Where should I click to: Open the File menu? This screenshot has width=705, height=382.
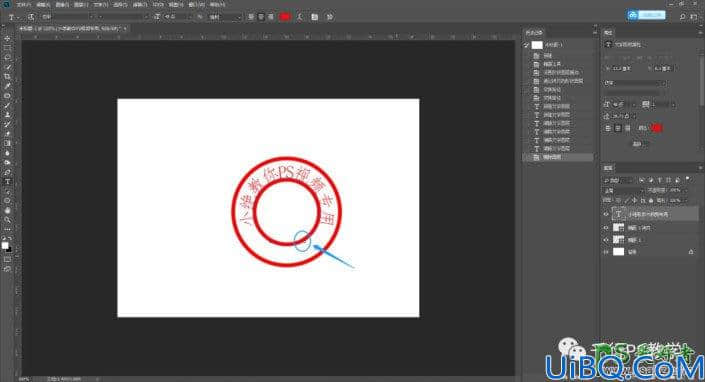coord(23,4)
